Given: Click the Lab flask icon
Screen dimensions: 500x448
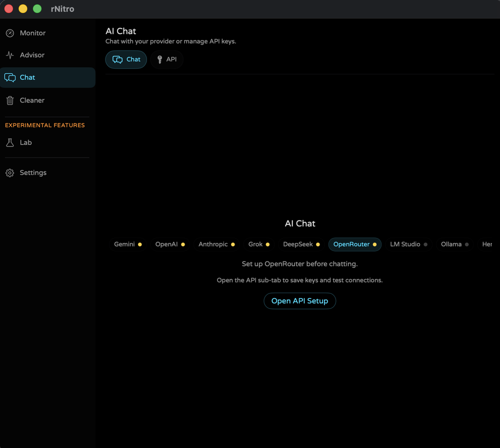Looking at the screenshot, I should [x=10, y=142].
